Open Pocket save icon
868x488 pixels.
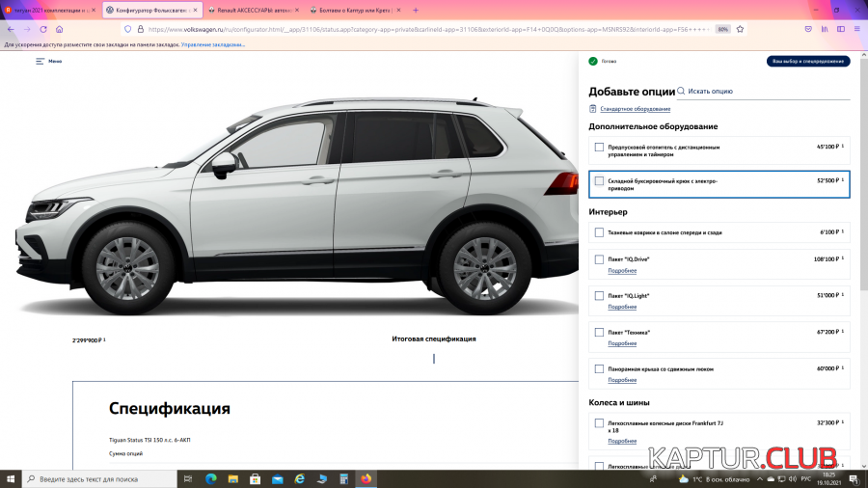pyautogui.click(x=808, y=29)
